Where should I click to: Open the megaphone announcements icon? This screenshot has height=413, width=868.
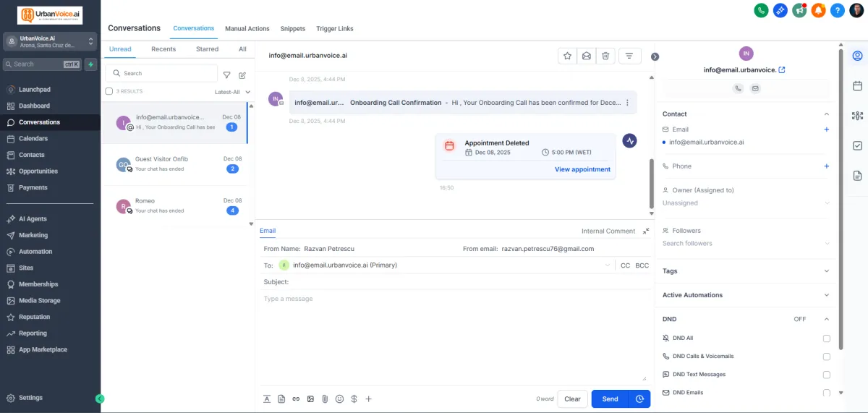coord(799,10)
